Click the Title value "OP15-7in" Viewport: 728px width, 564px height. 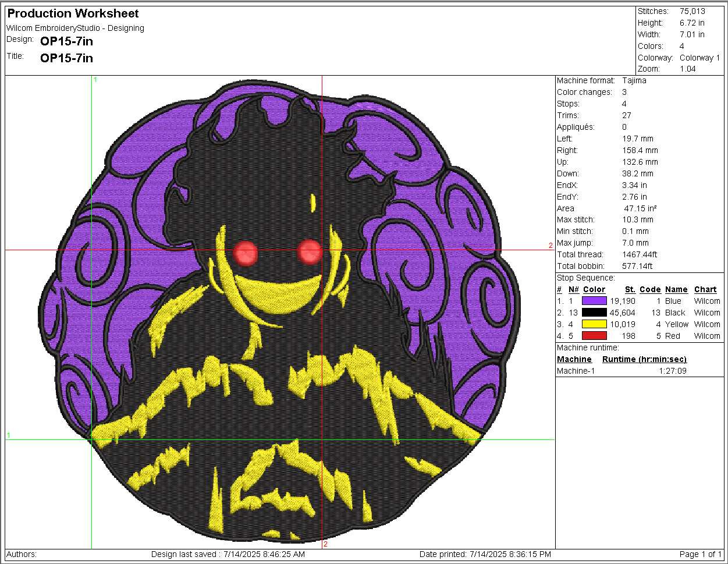click(67, 58)
